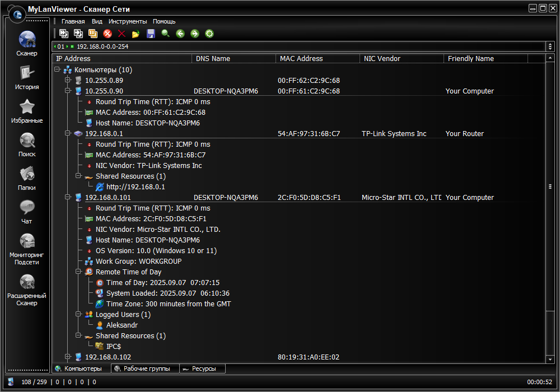Viewport: 560px width, 392px height.
Task: Click the red X delete toolbar icon
Action: (122, 34)
